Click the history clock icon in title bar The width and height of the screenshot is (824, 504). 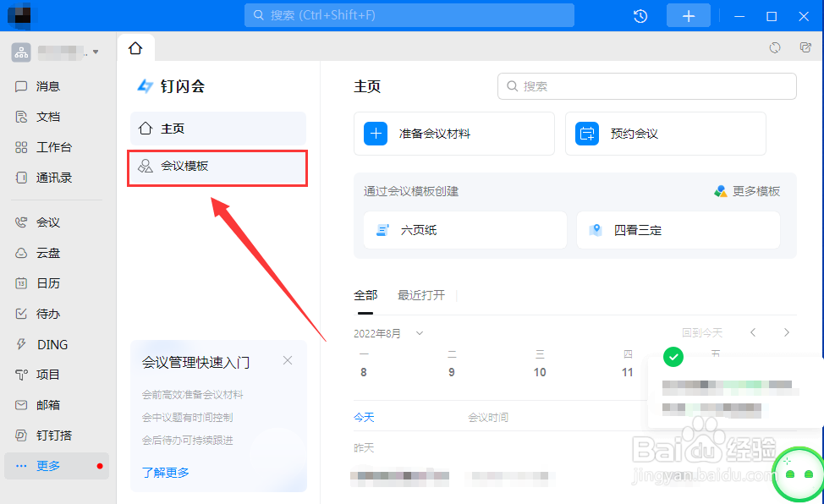(x=640, y=16)
